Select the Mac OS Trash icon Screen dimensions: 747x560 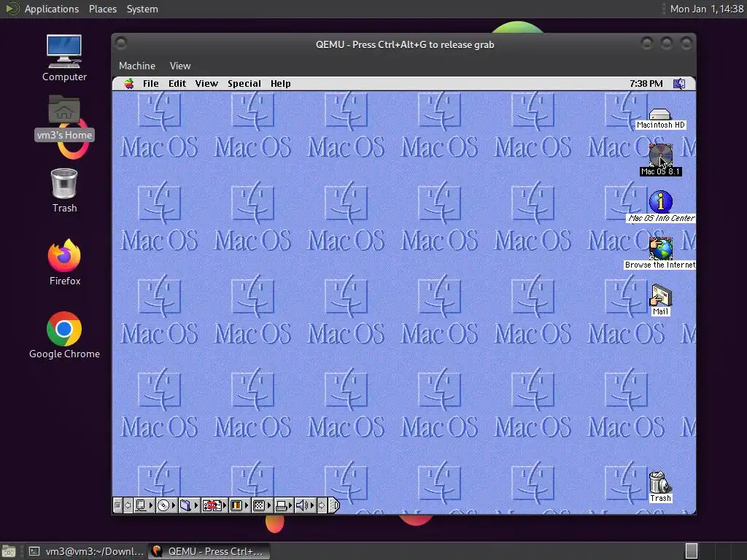pyautogui.click(x=660, y=486)
